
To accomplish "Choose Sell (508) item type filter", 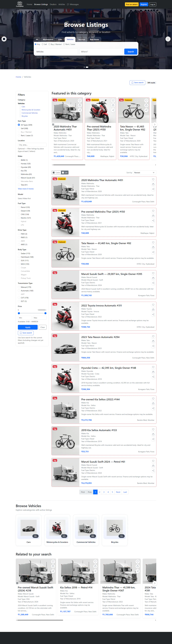I will 19,129.
